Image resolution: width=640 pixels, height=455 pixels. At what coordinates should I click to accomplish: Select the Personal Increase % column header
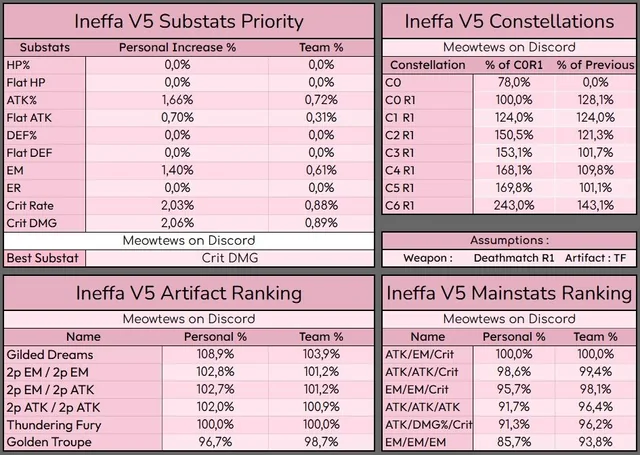pos(177,47)
